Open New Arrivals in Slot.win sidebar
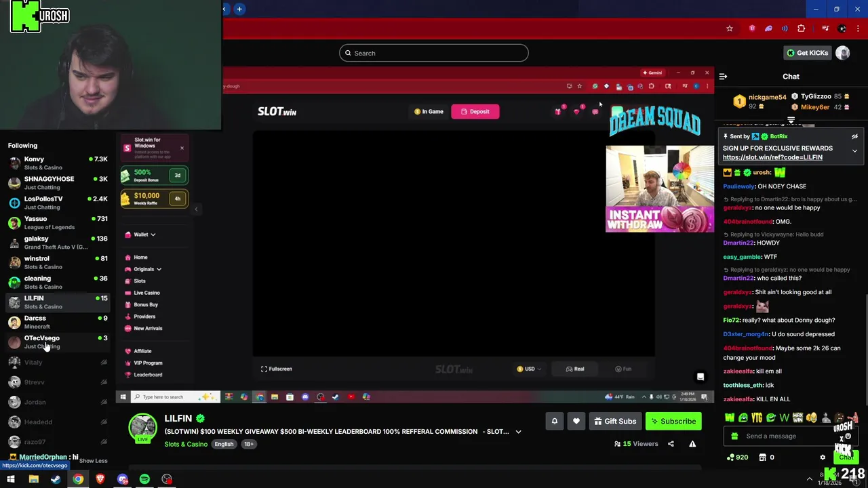868x488 pixels. [143, 329]
